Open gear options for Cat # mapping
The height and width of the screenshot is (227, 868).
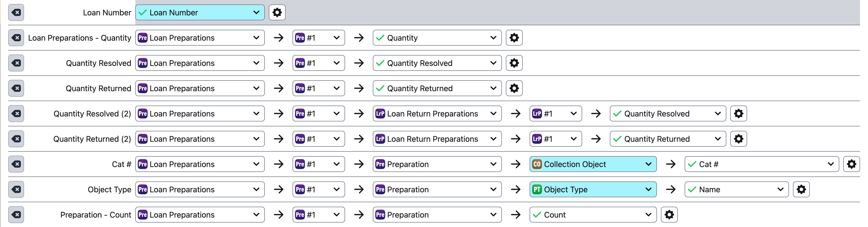851,164
